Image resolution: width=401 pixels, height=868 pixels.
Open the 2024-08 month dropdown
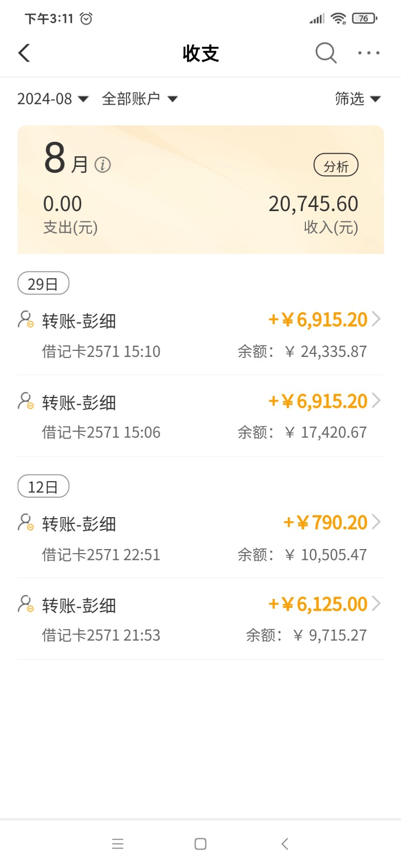(x=52, y=99)
